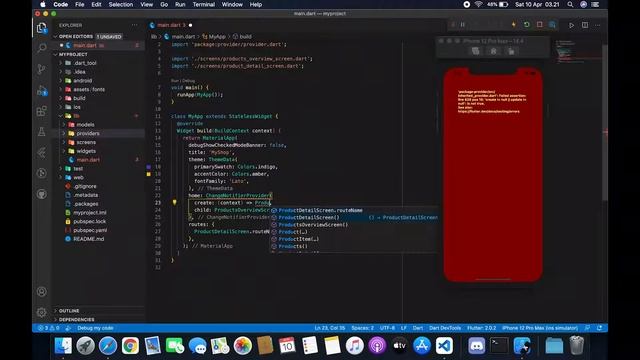Click the amber color swatch on line 19
Image resolution: width=640 pixels, height=360 pixels.
(x=149, y=174)
